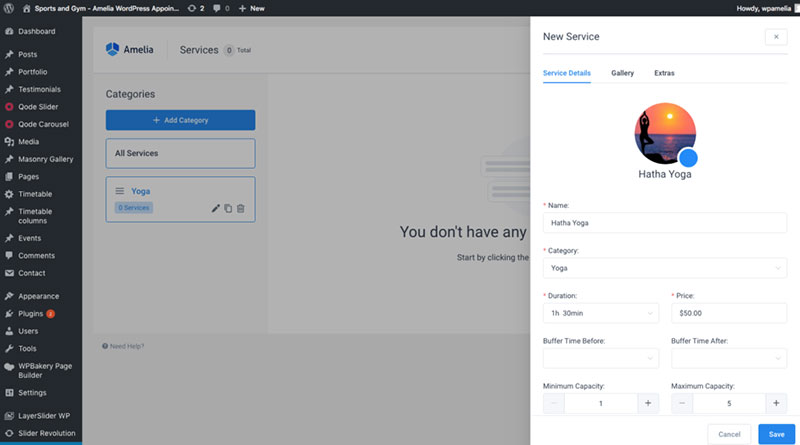Click the Amelia logo

pos(130,50)
